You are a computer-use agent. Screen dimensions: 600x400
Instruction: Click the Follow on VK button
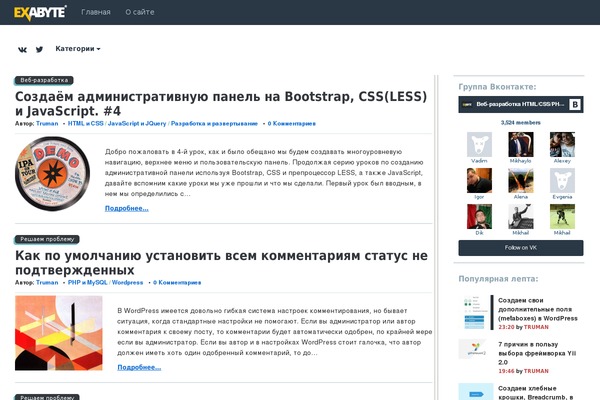[x=521, y=248]
